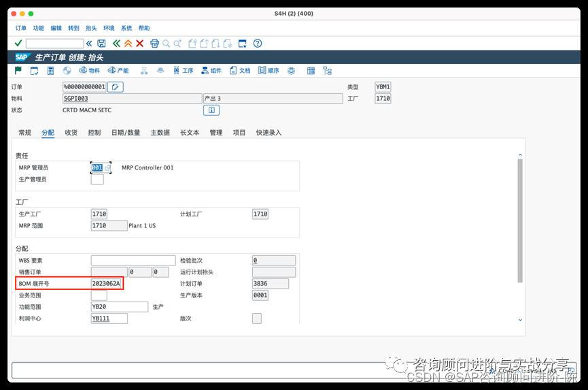Toggle the 版次 checkbox

click(x=257, y=319)
